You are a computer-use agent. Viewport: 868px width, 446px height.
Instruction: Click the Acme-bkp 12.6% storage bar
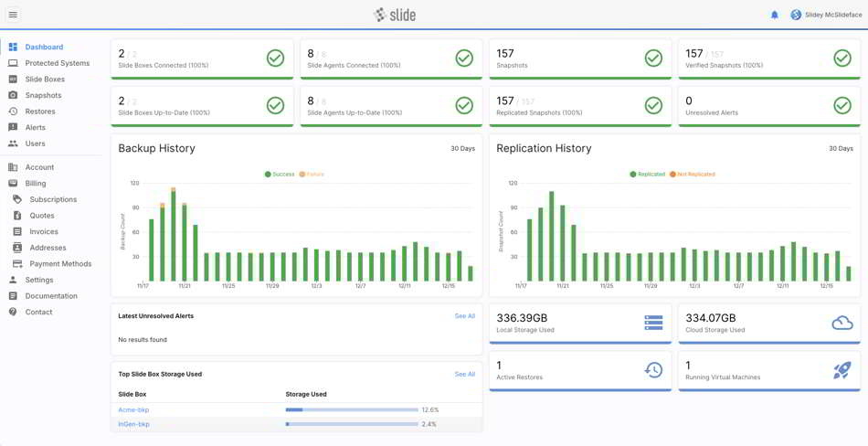click(x=352, y=410)
